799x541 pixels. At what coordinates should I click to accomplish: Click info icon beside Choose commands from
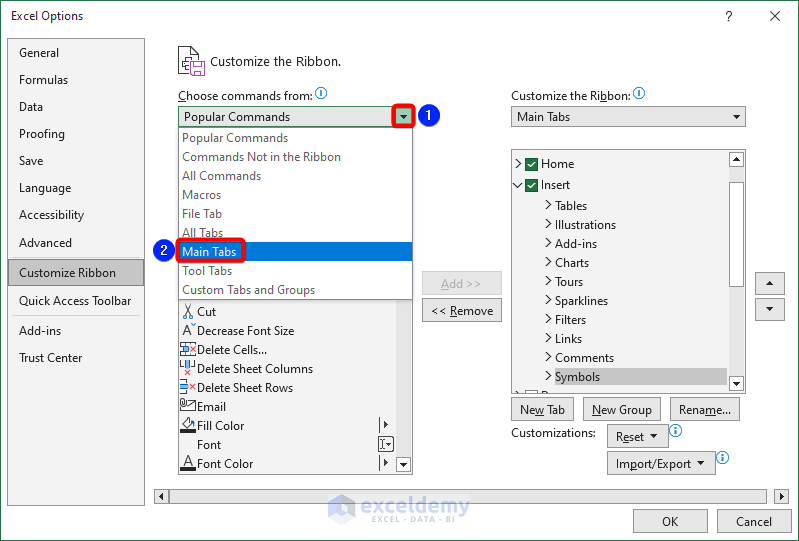321,93
